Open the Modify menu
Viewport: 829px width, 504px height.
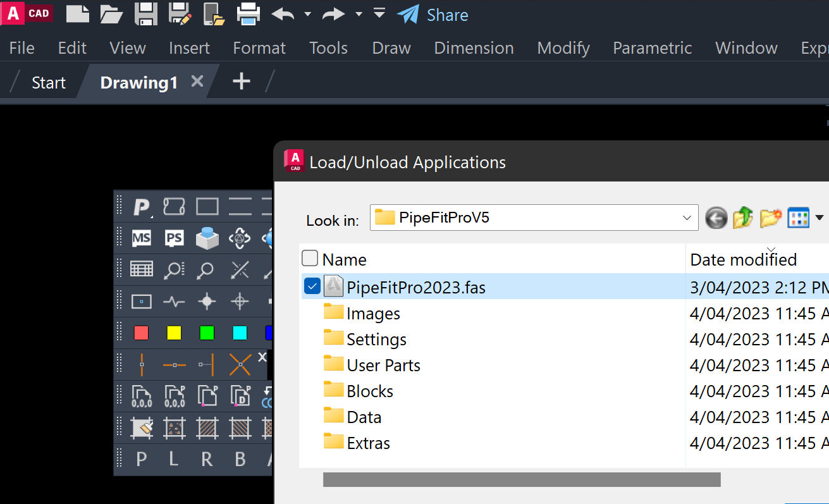pos(563,48)
